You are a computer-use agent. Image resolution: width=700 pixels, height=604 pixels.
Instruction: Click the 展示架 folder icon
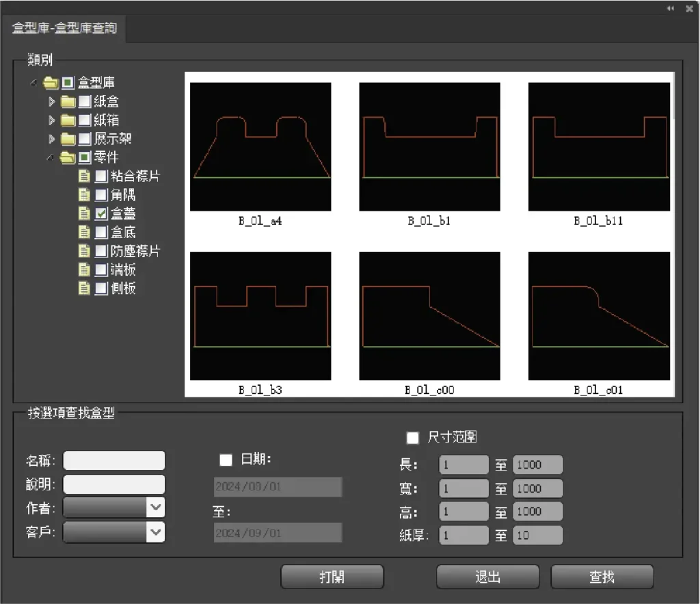(x=68, y=140)
